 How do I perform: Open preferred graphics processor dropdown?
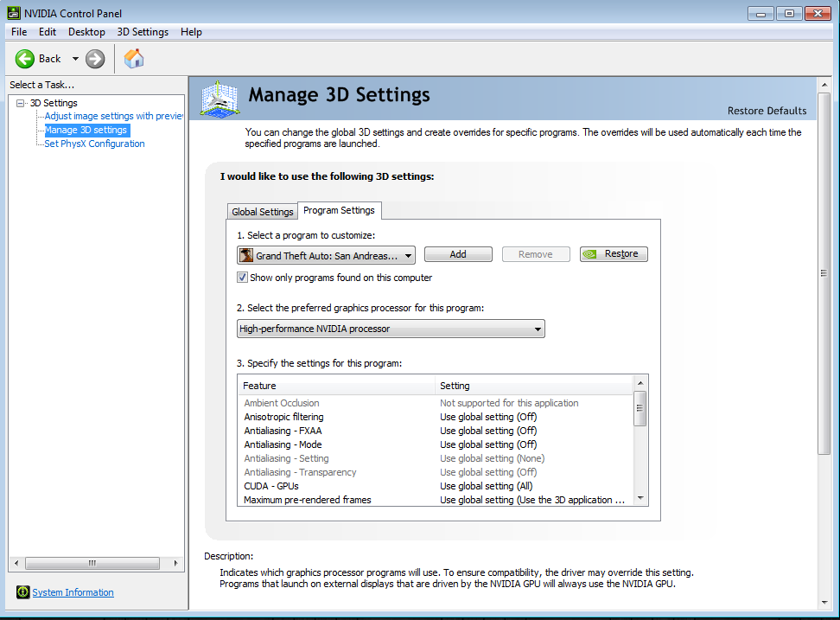pos(391,329)
